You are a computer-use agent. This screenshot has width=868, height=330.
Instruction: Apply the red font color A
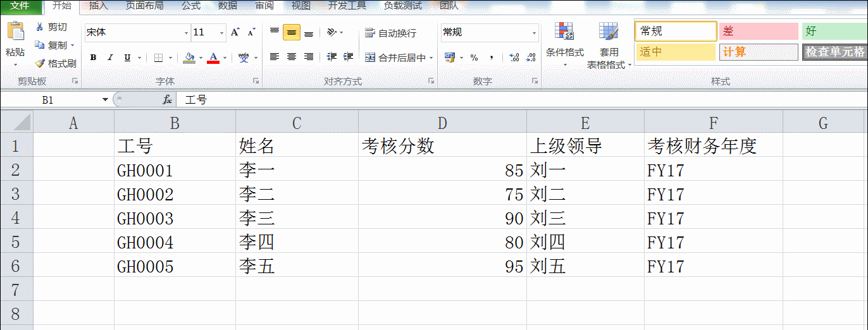coord(213,58)
